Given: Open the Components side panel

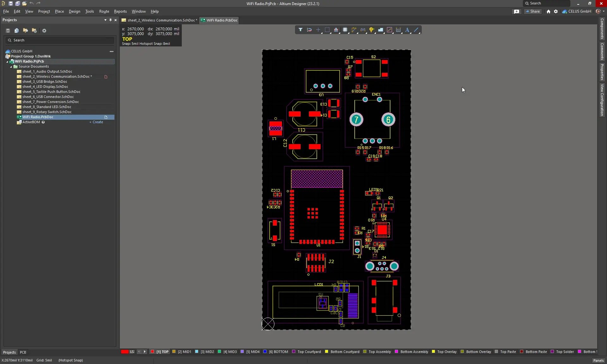Looking at the screenshot, I should click(602, 28).
